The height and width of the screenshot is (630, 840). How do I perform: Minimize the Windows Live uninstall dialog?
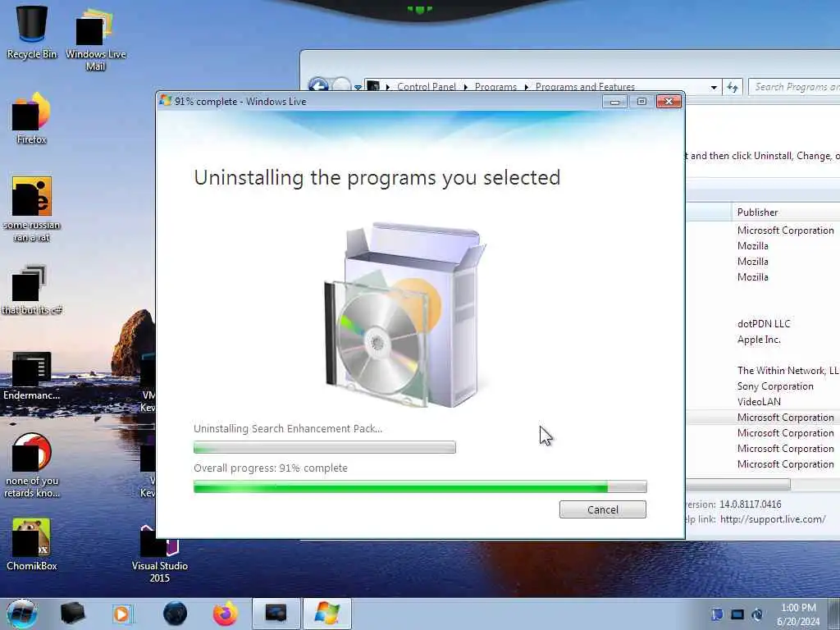point(614,101)
